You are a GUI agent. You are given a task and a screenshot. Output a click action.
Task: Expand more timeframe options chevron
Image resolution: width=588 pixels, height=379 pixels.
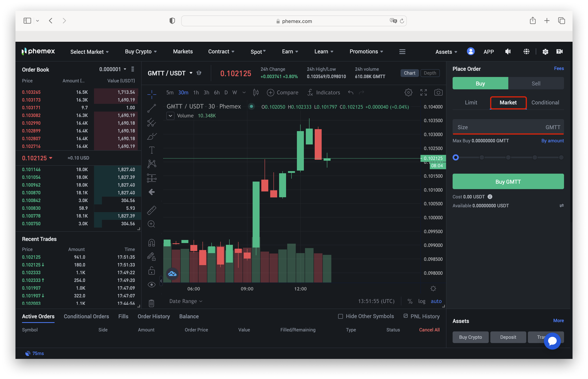point(244,93)
